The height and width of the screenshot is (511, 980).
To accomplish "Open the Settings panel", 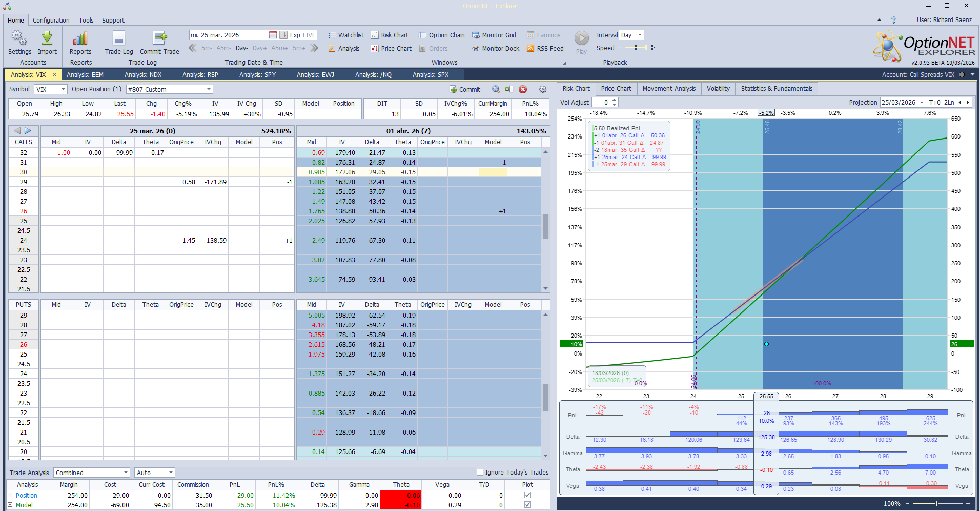I will pyautogui.click(x=19, y=41).
